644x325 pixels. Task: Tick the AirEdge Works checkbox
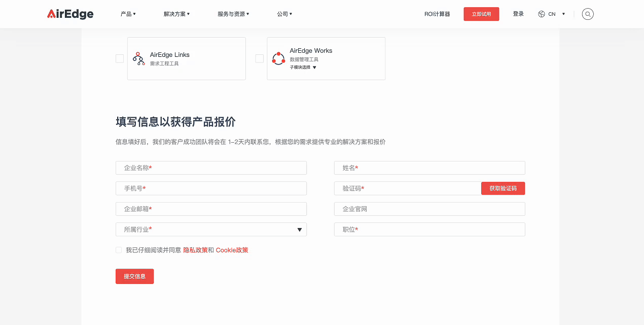point(260,58)
